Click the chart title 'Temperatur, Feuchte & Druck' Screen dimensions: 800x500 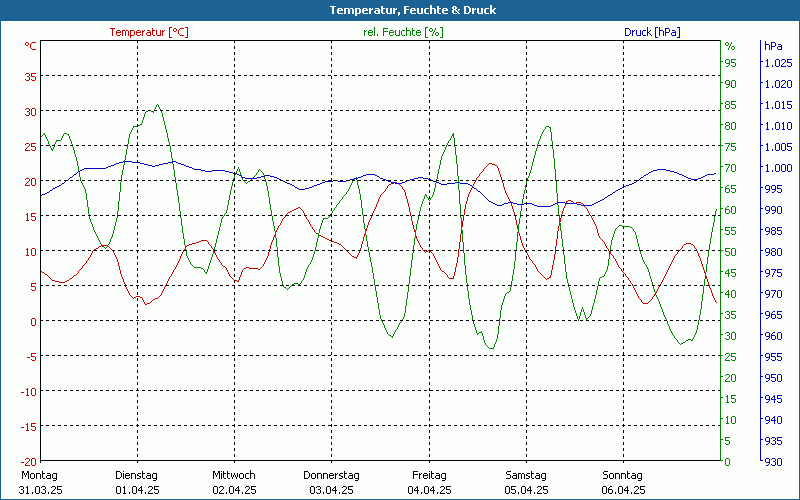pyautogui.click(x=412, y=10)
